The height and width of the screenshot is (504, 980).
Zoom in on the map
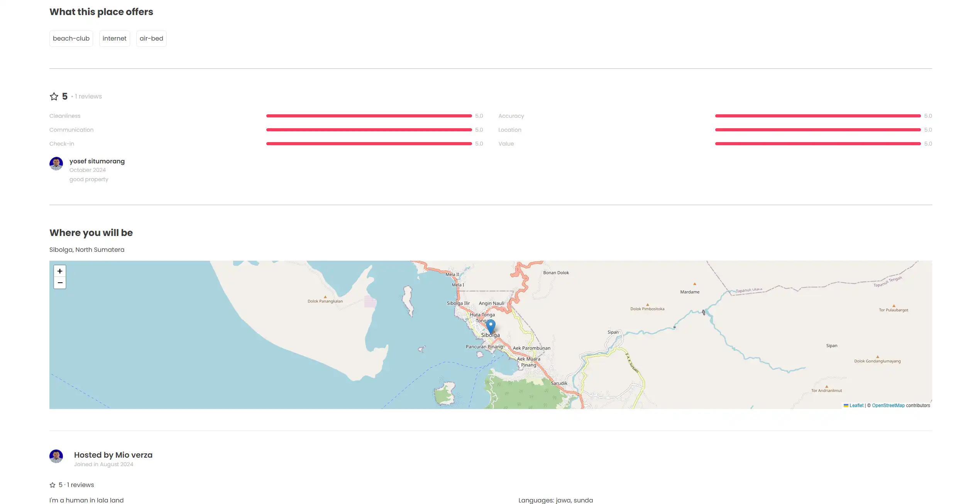pos(60,271)
